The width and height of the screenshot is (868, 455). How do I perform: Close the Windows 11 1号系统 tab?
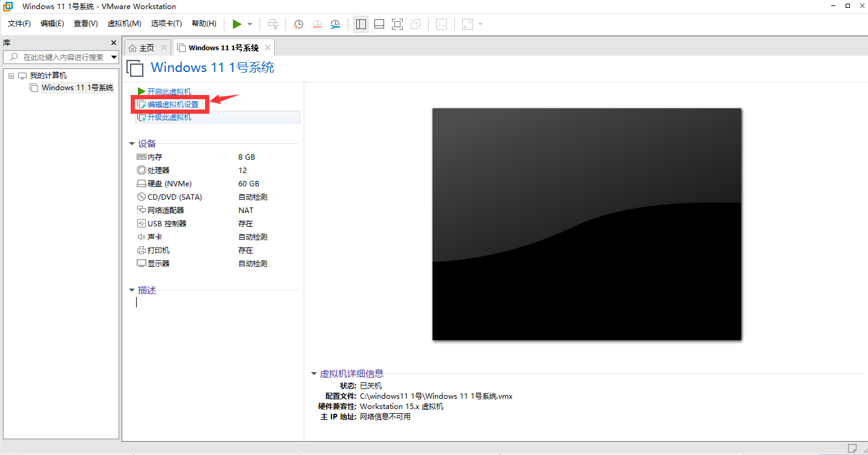pyautogui.click(x=267, y=48)
